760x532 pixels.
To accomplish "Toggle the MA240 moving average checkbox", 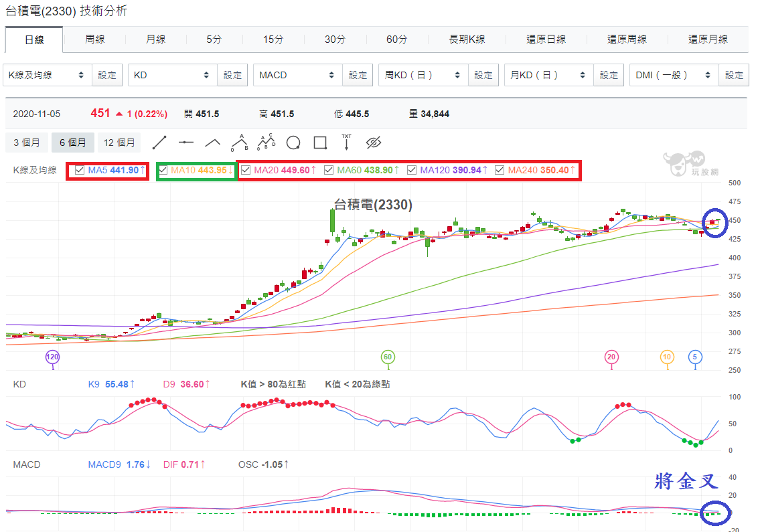I will [x=500, y=170].
